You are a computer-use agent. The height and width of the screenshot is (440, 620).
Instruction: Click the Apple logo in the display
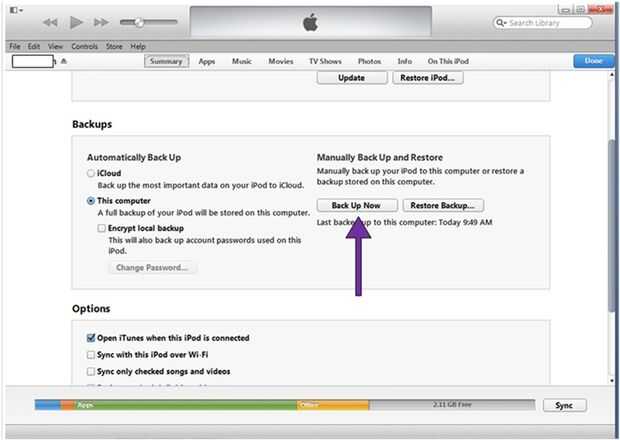pyautogui.click(x=310, y=22)
